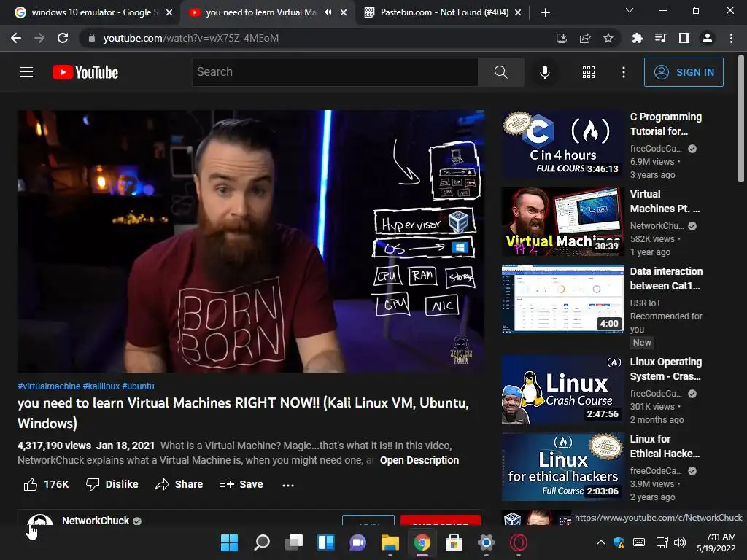Click the NetworkChuck channel avatar
747x560 pixels.
pos(40,520)
